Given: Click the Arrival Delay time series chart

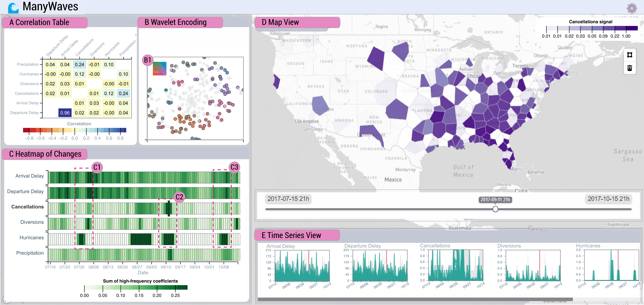Looking at the screenshot, I should click(x=302, y=265).
